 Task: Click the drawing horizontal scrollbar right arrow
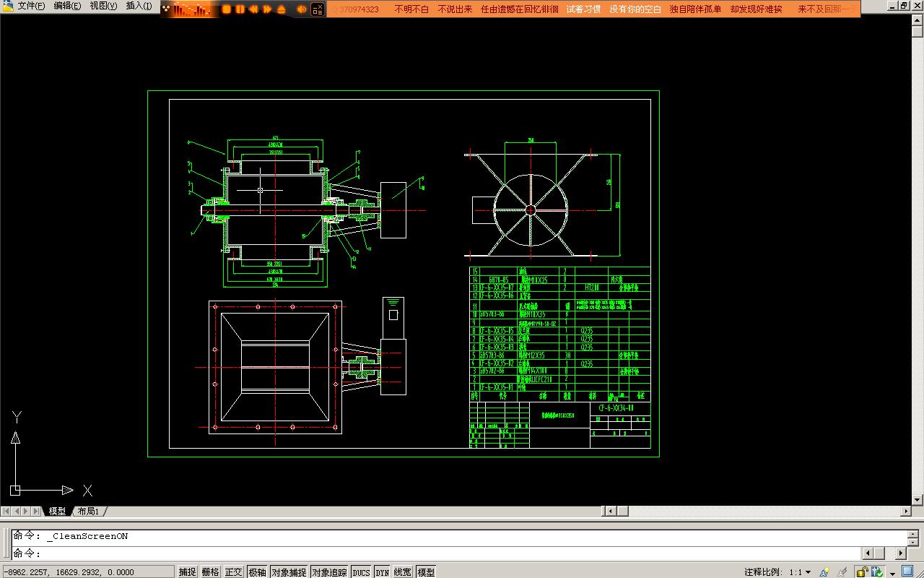coord(907,511)
